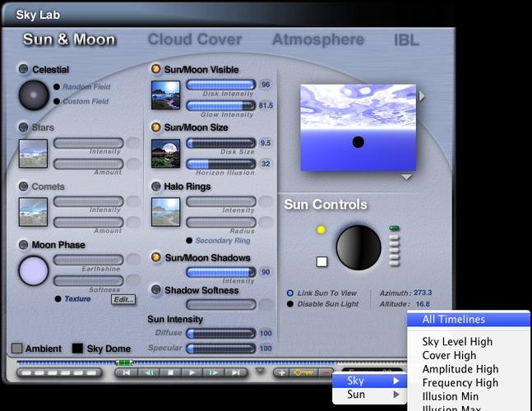Click the Sky Dome color swatch
The image size is (532, 411).
click(x=77, y=349)
